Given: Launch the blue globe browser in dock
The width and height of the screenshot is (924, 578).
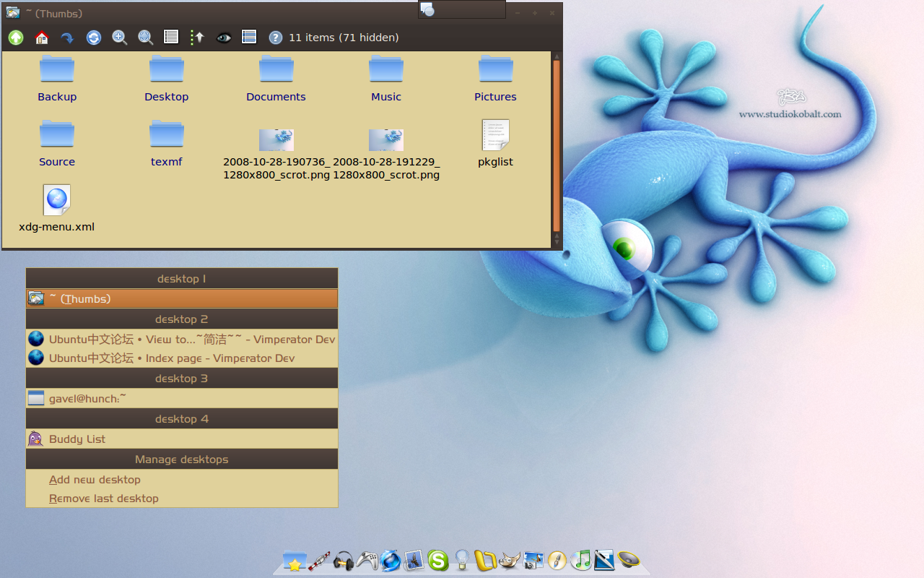Looking at the screenshot, I should (391, 561).
